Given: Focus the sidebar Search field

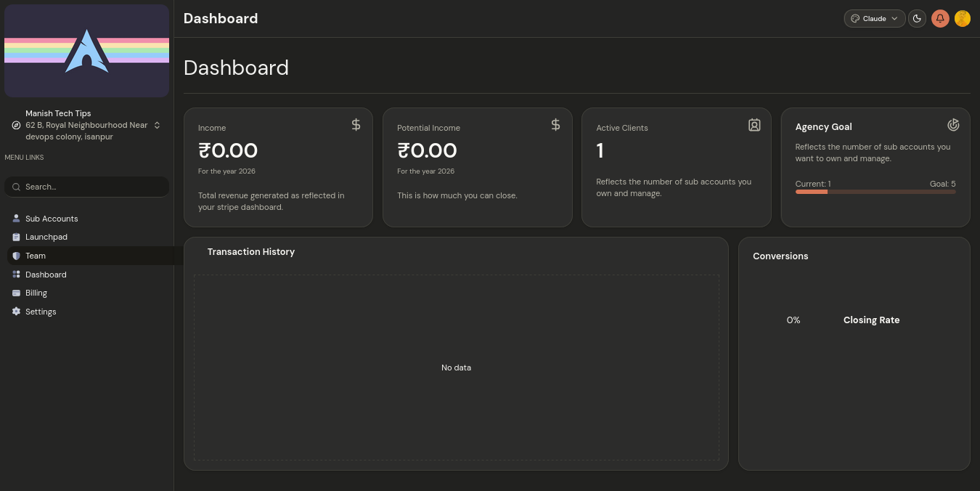Looking at the screenshot, I should tap(87, 187).
